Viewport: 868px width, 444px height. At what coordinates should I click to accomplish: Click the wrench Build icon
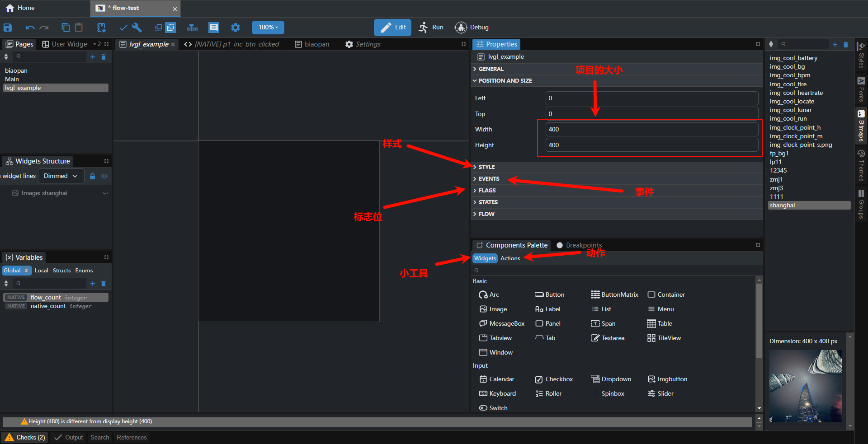click(x=137, y=28)
